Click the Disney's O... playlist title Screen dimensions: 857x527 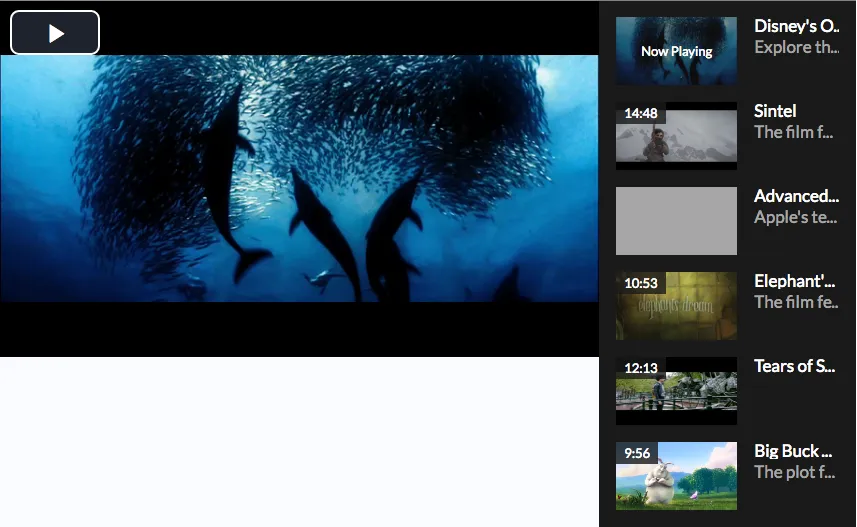click(796, 26)
